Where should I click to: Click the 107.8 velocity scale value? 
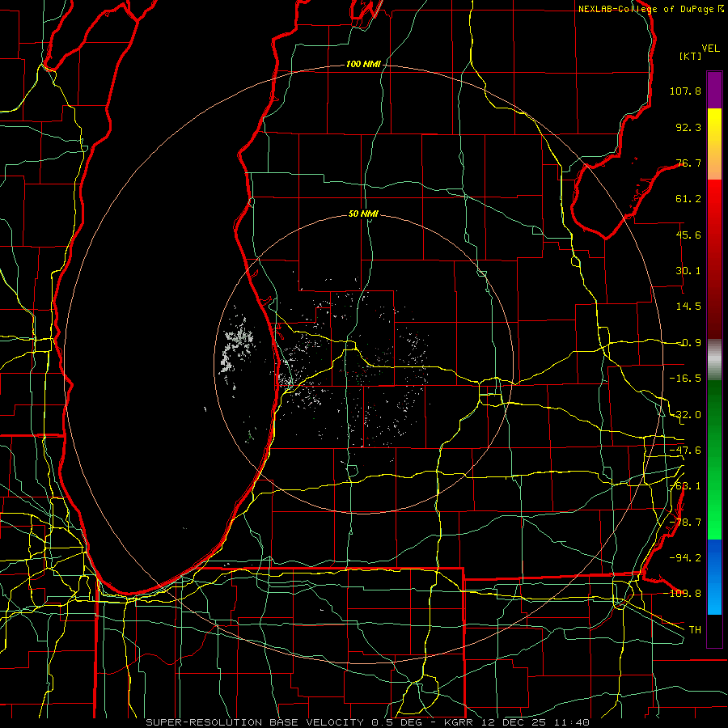coord(685,91)
